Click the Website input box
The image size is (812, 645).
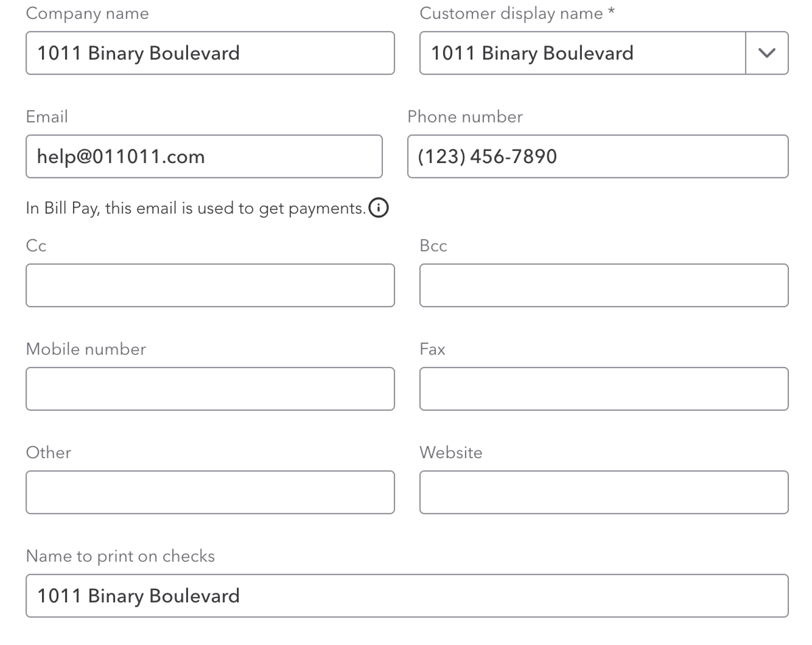[604, 492]
